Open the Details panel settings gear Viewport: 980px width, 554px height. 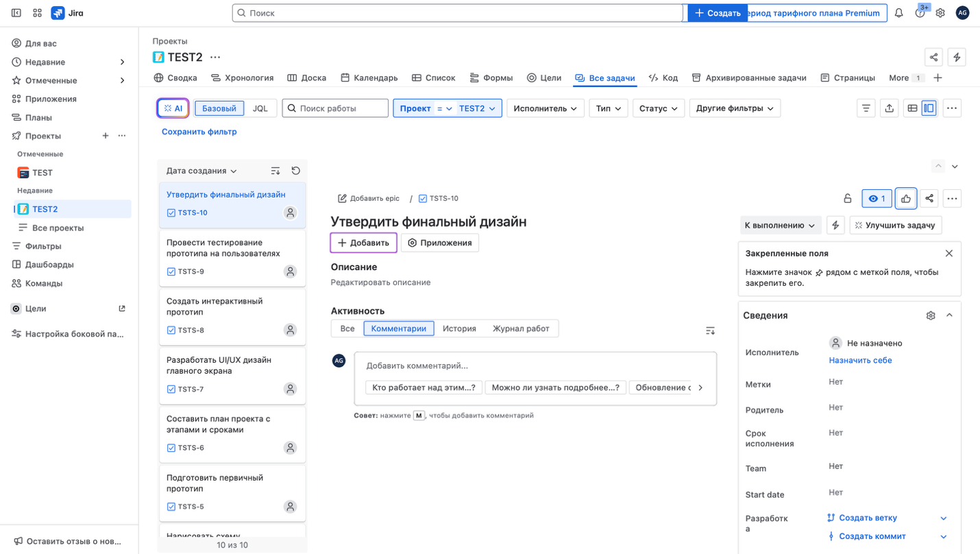pos(930,315)
